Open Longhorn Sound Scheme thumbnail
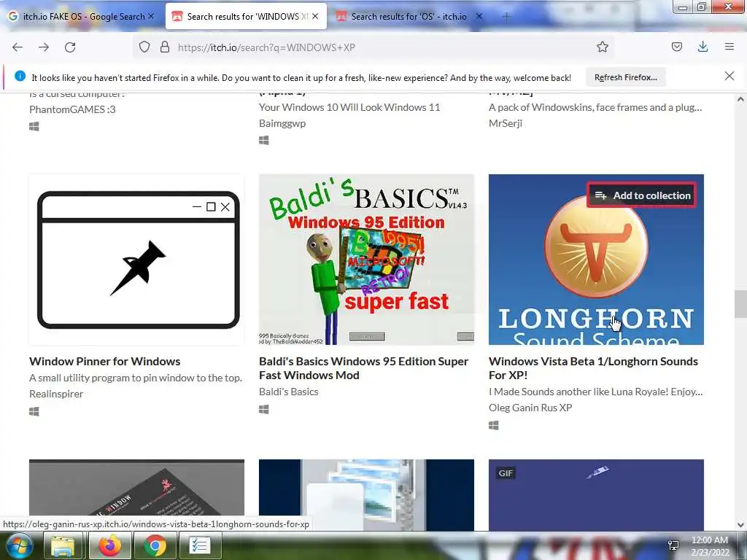The height and width of the screenshot is (560, 747). (596, 260)
